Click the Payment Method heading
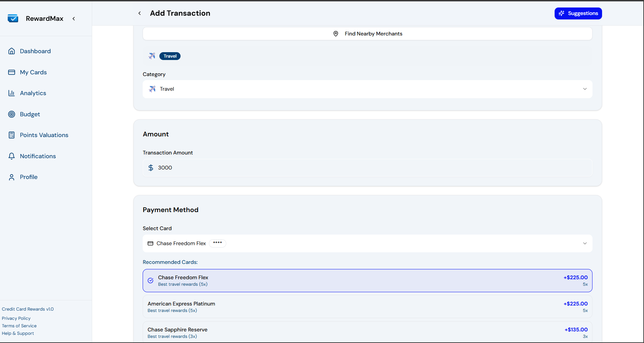Screen dimensions: 644x343 171,210
